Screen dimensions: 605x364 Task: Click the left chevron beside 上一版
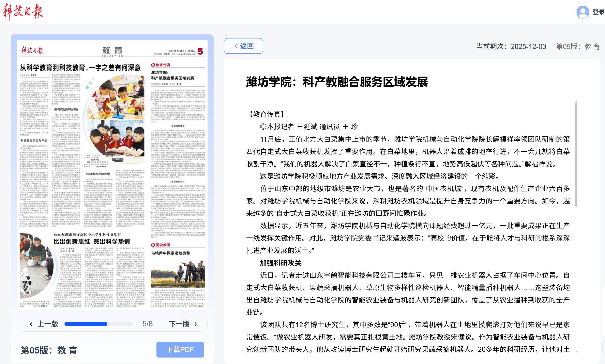[x=31, y=324]
